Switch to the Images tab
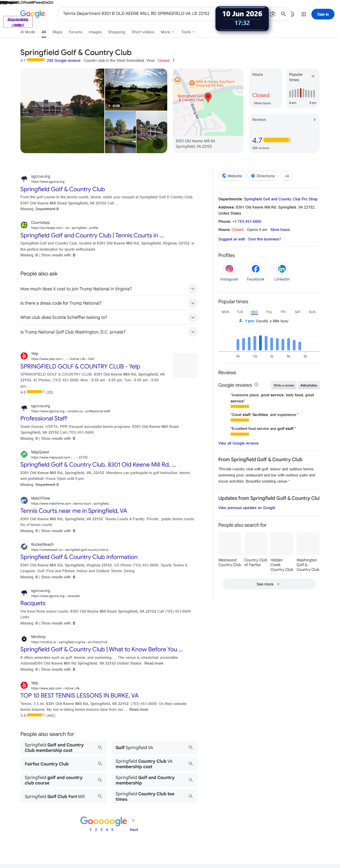344x868 pixels. pos(95,32)
